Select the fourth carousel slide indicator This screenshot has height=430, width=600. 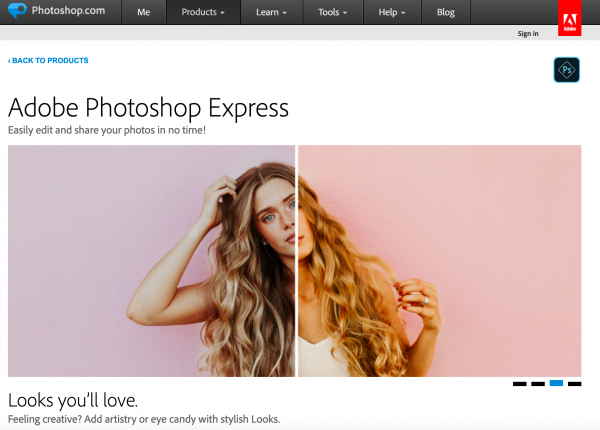(574, 384)
